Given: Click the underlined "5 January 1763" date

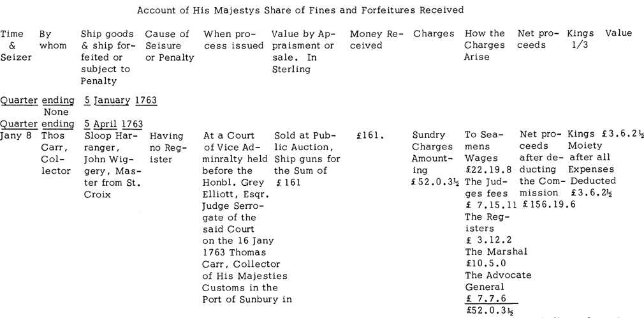Looking at the screenshot, I should coord(121,100).
